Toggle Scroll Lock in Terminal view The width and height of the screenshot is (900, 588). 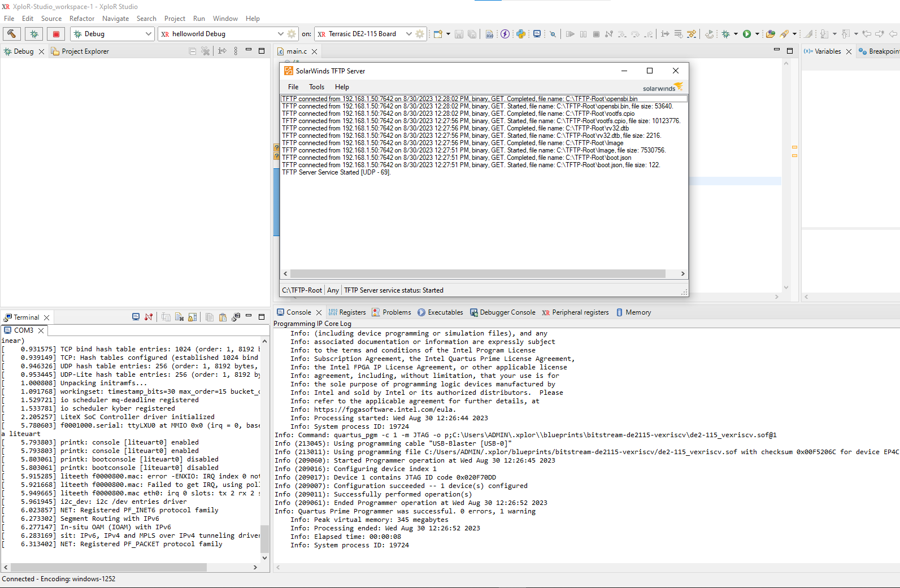coord(193,317)
